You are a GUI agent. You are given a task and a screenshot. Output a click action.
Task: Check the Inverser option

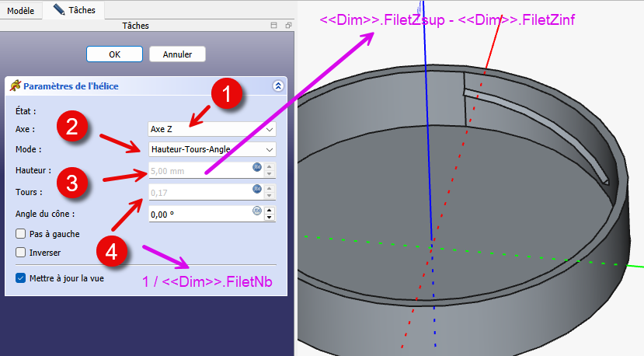click(21, 252)
